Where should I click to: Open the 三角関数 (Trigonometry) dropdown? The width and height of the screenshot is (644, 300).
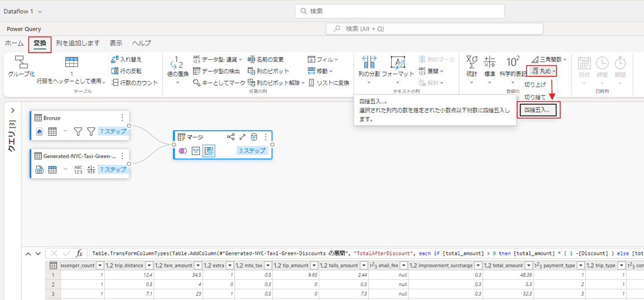(x=549, y=59)
